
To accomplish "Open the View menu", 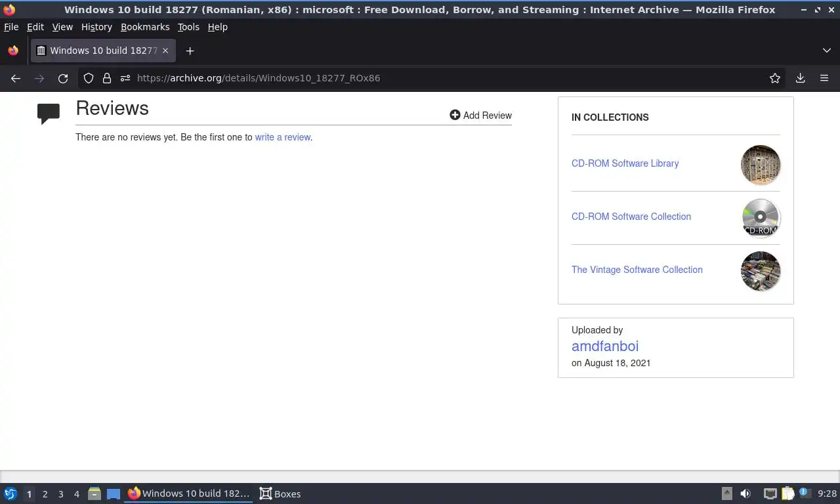I will coord(62,27).
